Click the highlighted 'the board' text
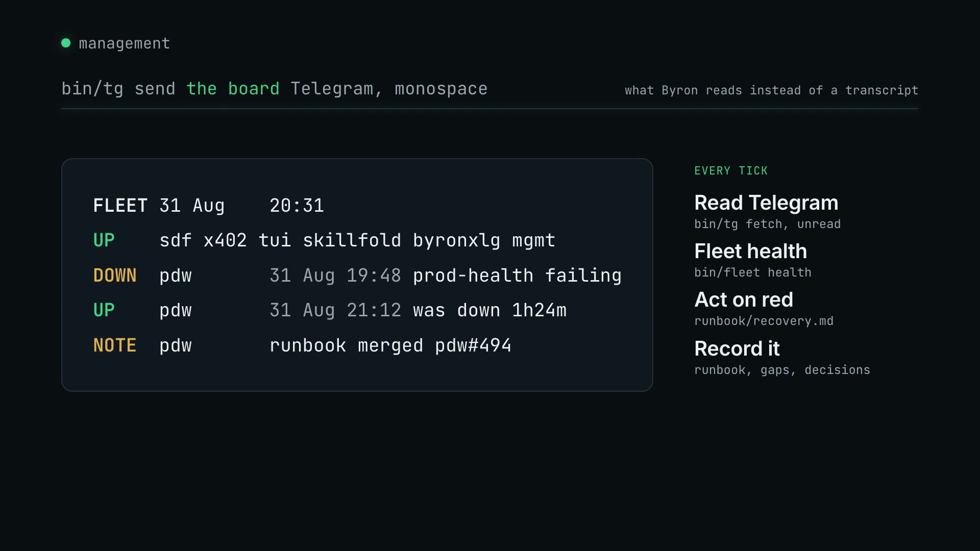The width and height of the screenshot is (980, 551). pos(233,89)
